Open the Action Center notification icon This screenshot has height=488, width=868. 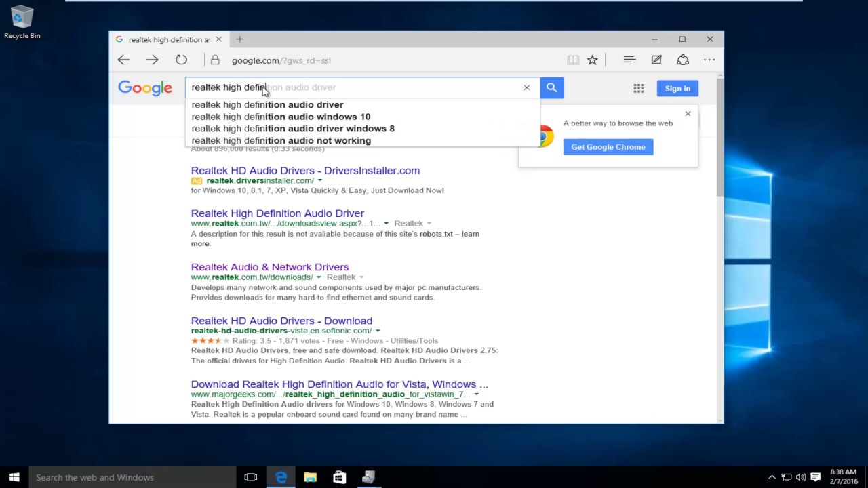tap(816, 477)
